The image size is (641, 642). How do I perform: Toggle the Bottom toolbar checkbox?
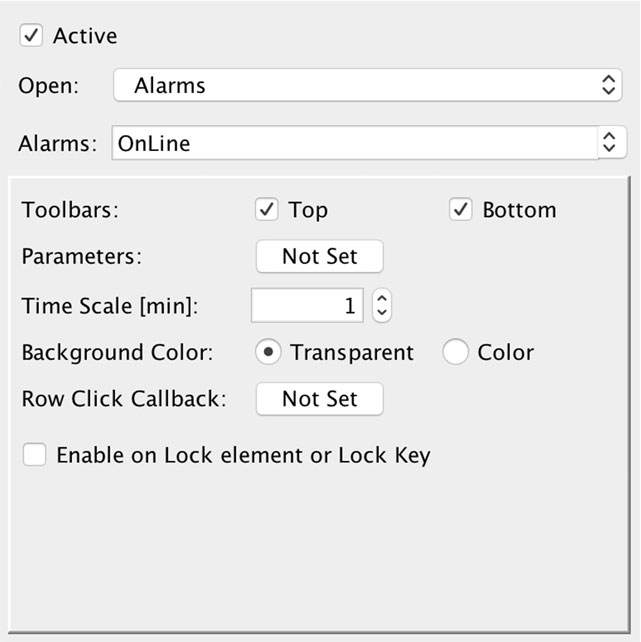pyautogui.click(x=460, y=210)
